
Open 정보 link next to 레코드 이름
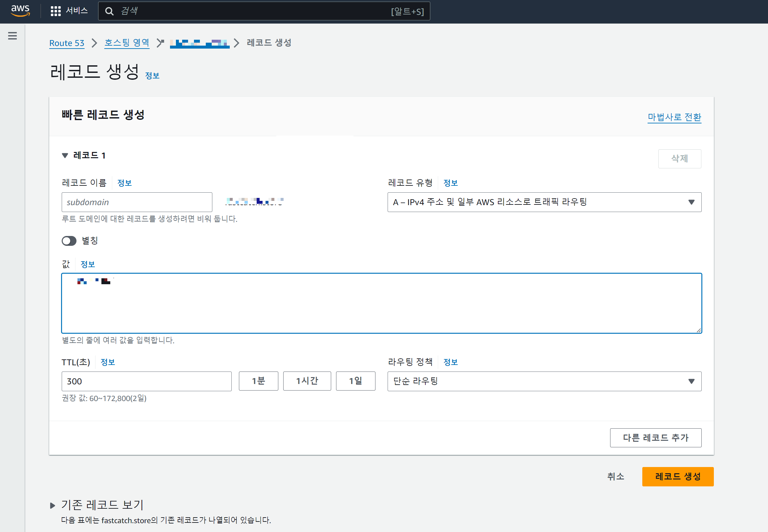coord(124,183)
